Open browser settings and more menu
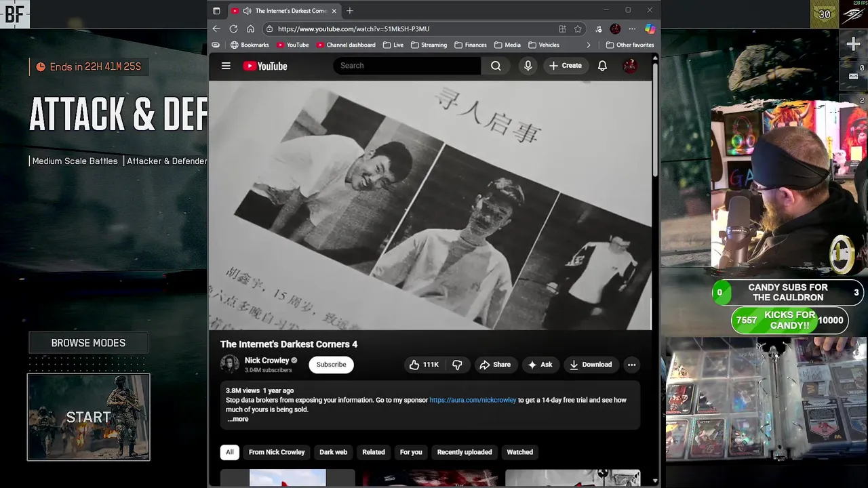868x488 pixels. pos(632,28)
